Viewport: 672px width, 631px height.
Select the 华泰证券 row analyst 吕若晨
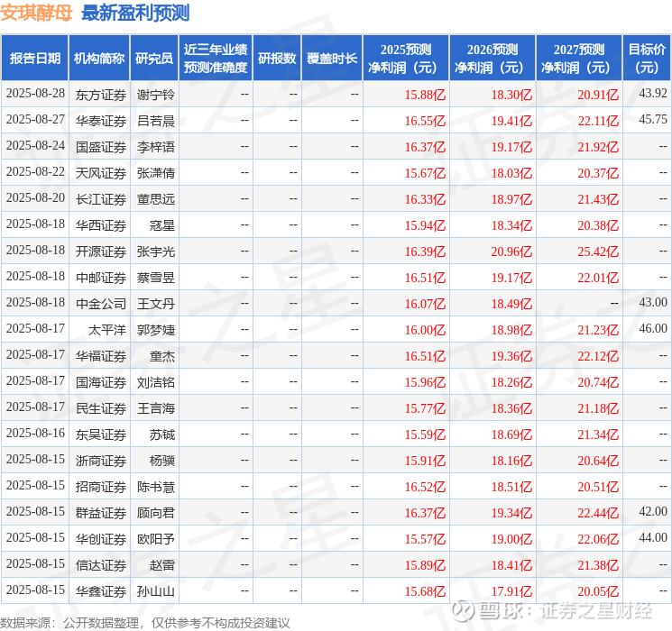(x=155, y=121)
